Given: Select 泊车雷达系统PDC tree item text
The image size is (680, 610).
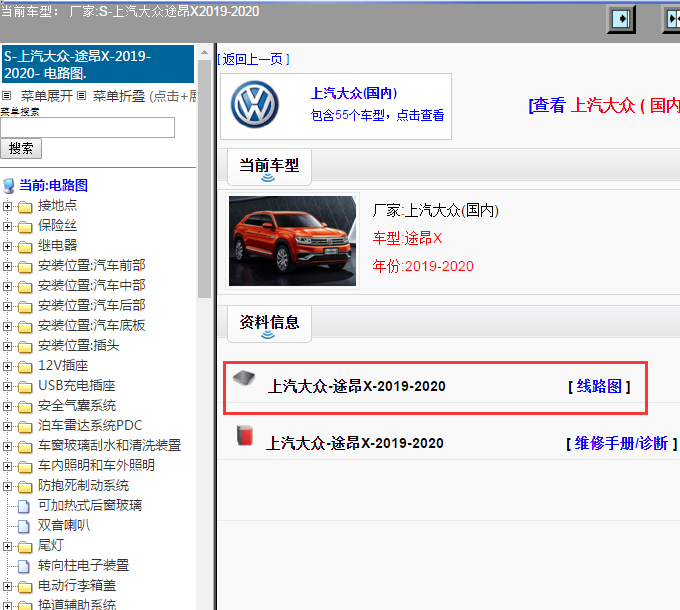Looking at the screenshot, I should [x=90, y=426].
